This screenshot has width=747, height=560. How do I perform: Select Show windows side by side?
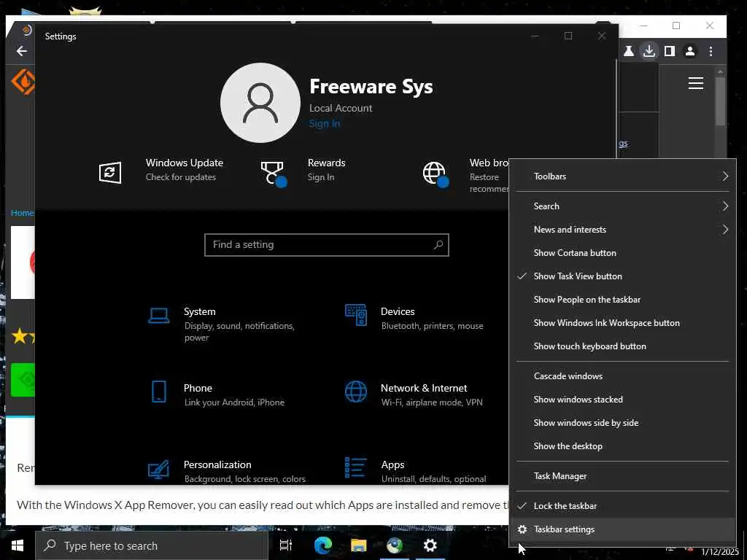623,423
